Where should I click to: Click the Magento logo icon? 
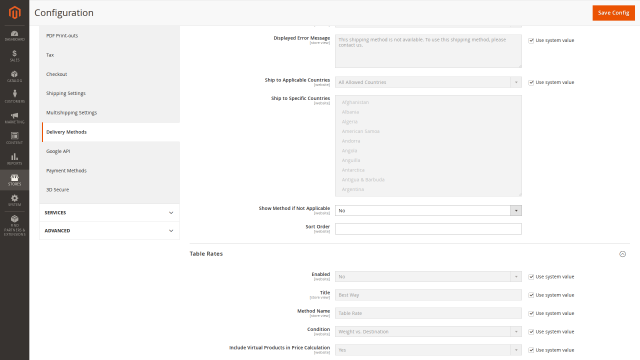14,13
